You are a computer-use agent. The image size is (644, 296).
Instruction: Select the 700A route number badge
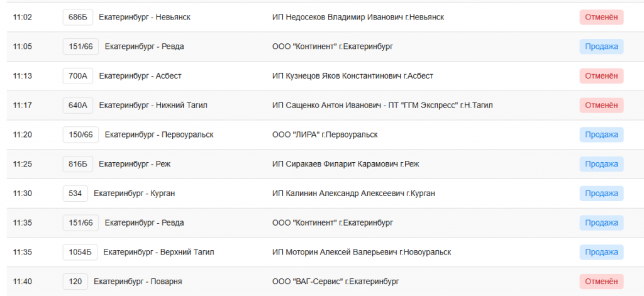[x=78, y=76]
